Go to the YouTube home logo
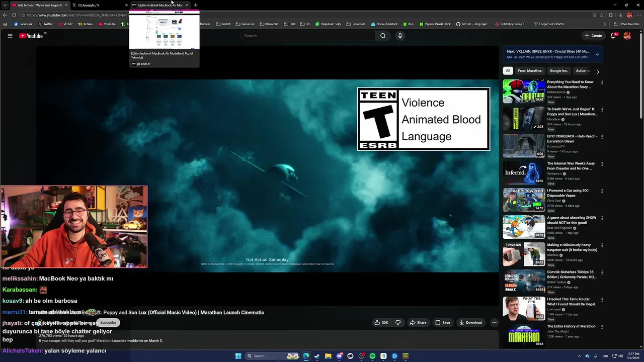This screenshot has width=644, height=362. [x=31, y=36]
